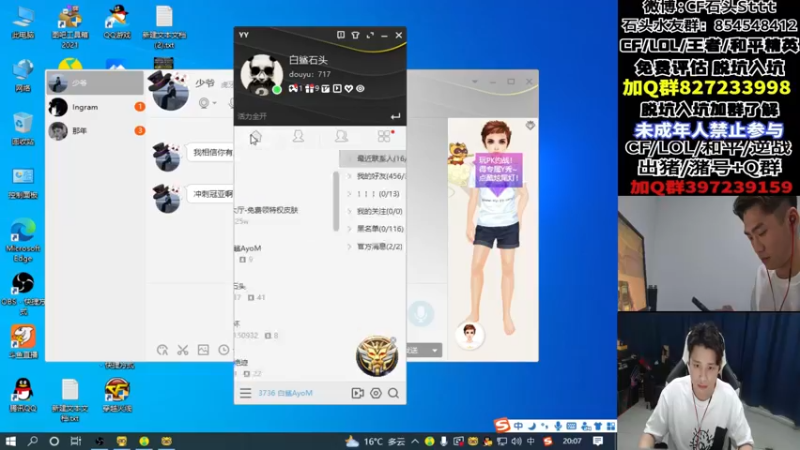Open the Douyu live streaming desktop icon

point(23,341)
